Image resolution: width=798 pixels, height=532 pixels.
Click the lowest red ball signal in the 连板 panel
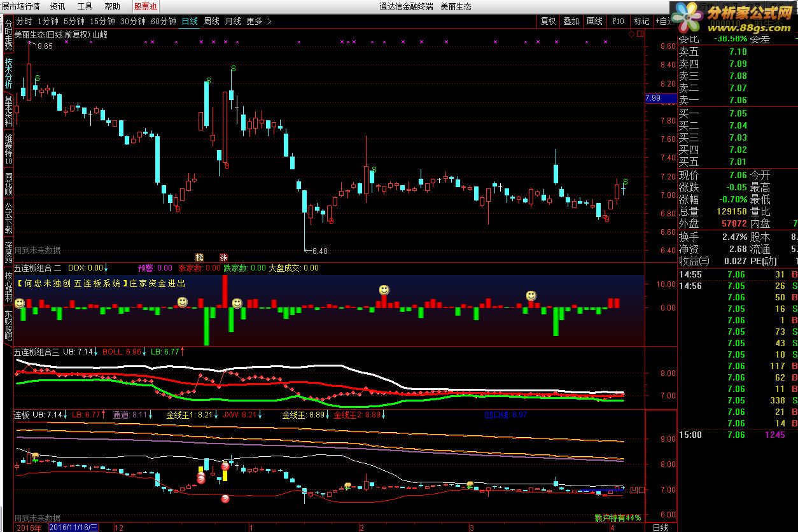(x=225, y=499)
